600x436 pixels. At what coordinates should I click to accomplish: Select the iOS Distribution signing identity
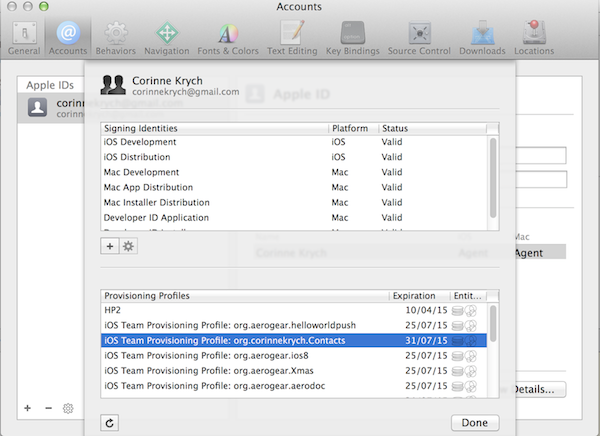294,157
